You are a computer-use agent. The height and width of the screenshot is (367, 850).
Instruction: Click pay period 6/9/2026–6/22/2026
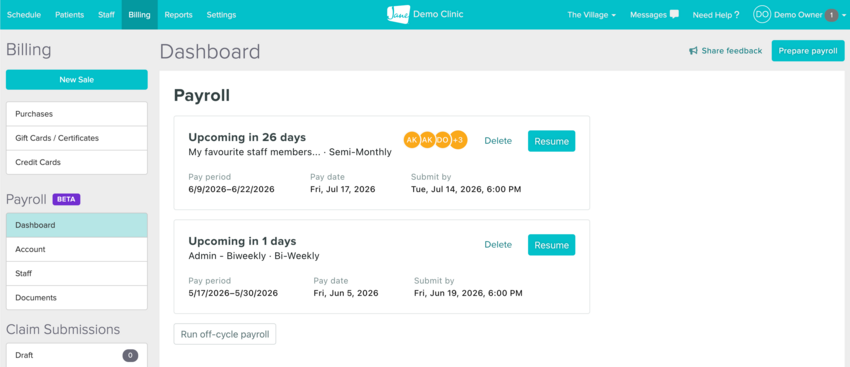(231, 189)
